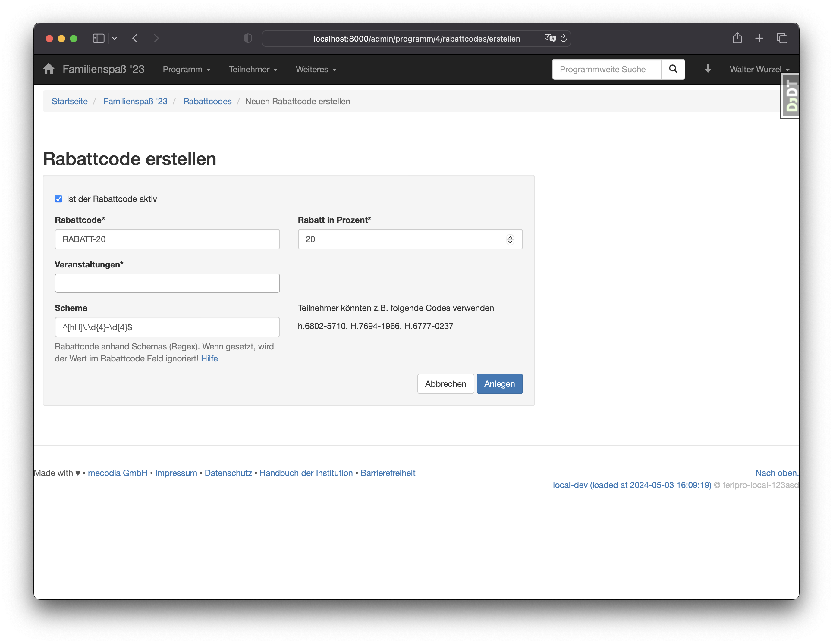833x644 pixels.
Task: Open a new browser tab with plus icon
Action: pos(759,38)
